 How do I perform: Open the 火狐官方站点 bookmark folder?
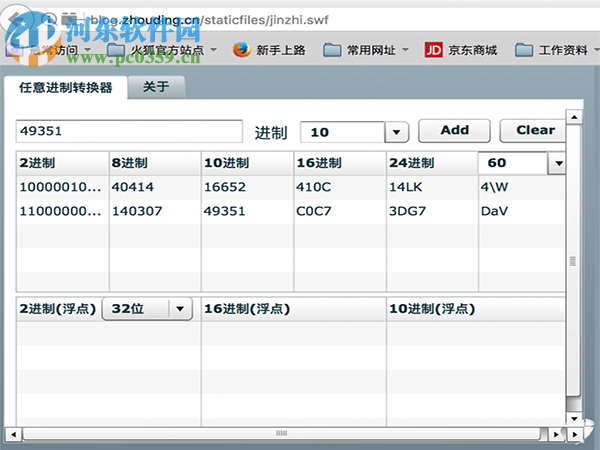coord(158,50)
